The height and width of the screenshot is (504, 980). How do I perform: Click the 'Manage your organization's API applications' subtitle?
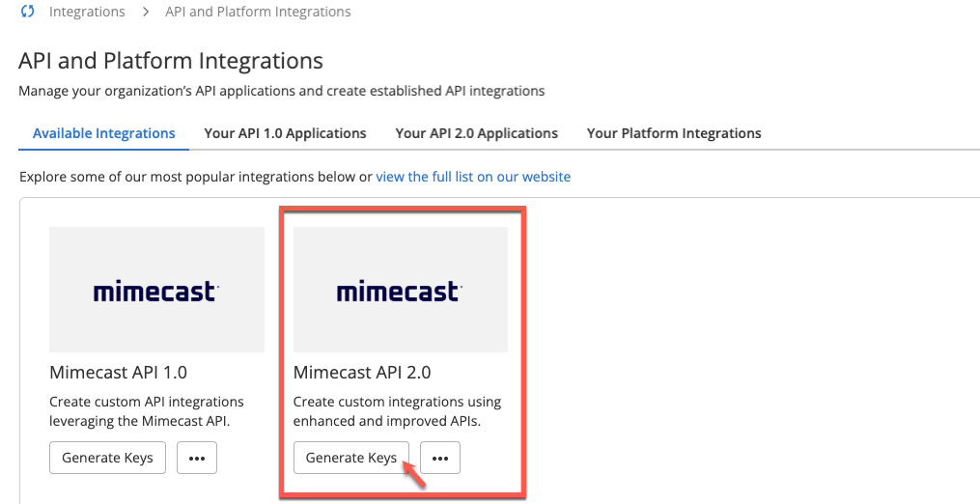pos(281,91)
